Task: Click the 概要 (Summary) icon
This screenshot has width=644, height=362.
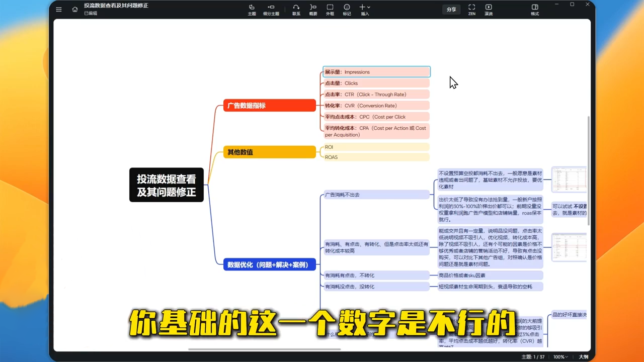Action: click(313, 9)
